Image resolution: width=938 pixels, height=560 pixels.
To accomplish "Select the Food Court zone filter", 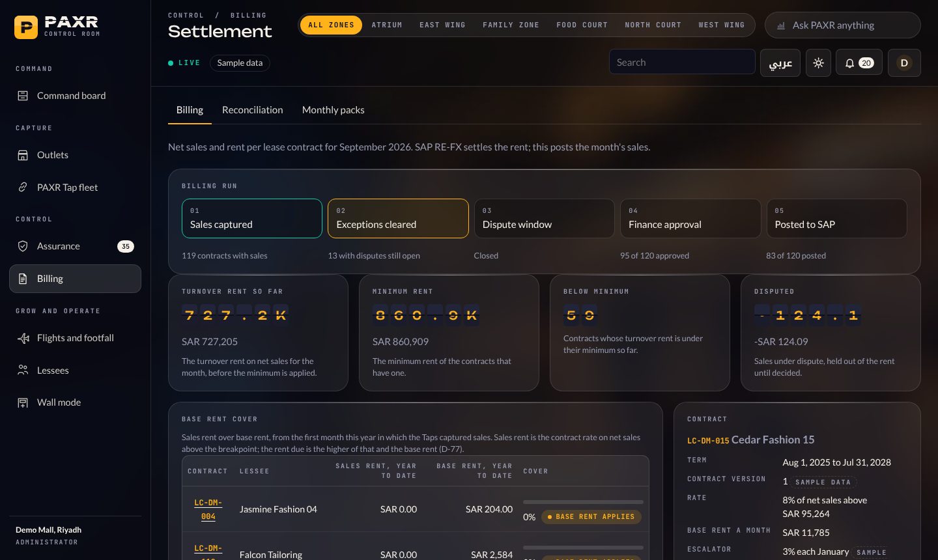I will point(582,25).
